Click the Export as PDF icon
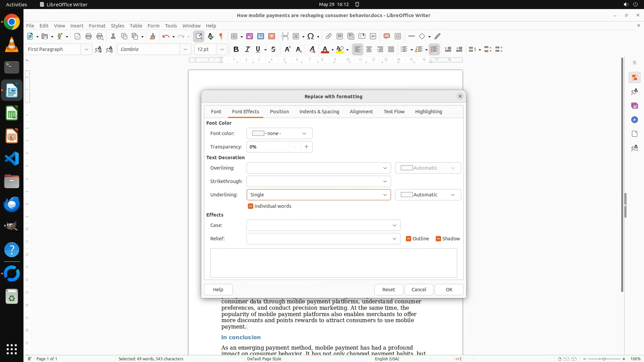 77,36
